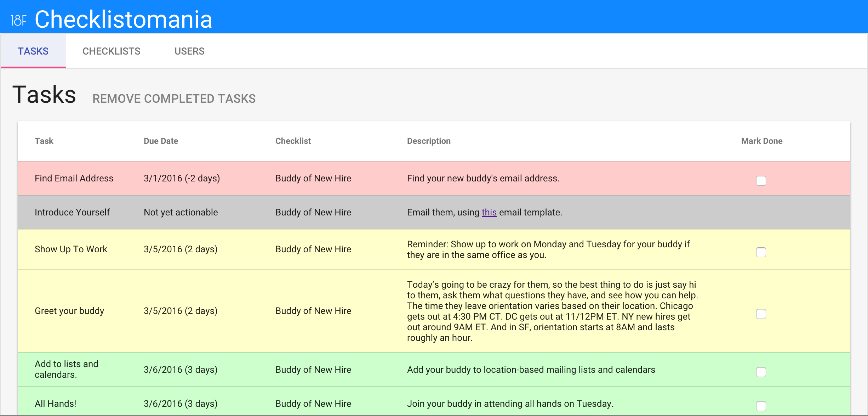868x416 pixels.
Task: Mark Find Email Address as done
Action: coord(761,181)
